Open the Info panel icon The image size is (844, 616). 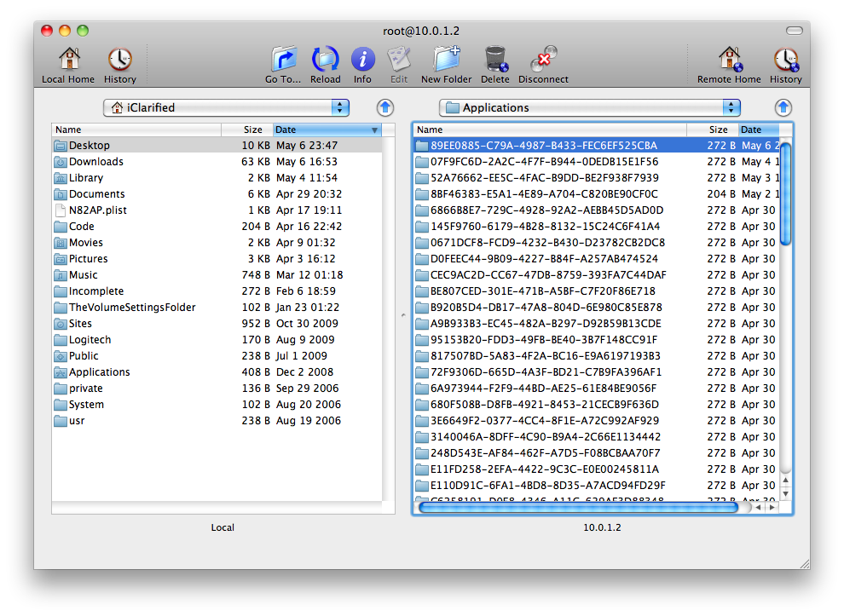(362, 60)
